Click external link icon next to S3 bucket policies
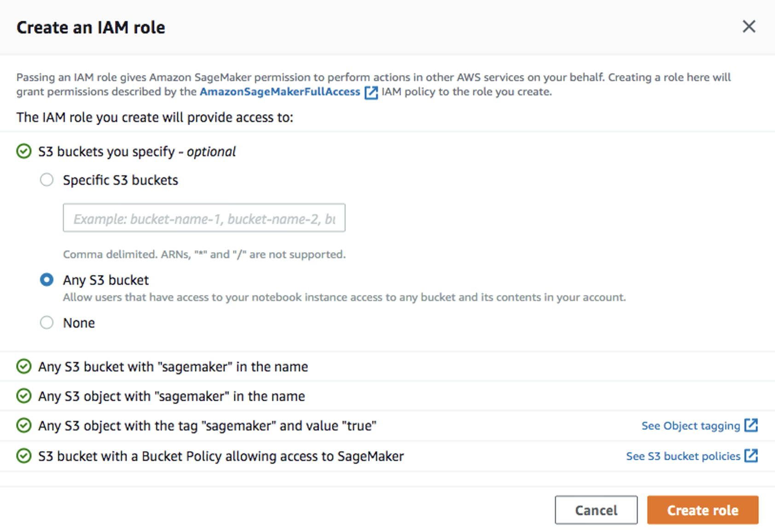This screenshot has height=532, width=775. pyautogui.click(x=751, y=456)
